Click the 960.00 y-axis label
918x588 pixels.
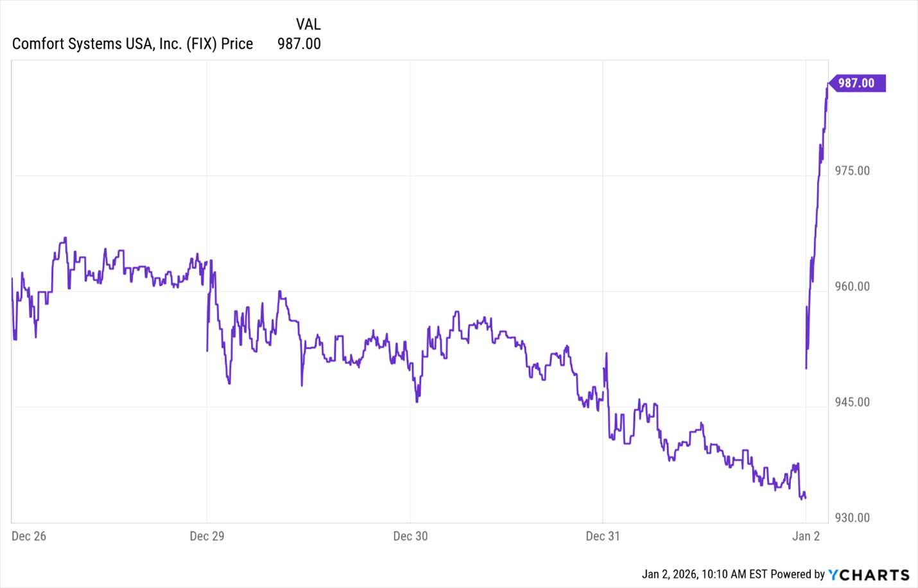pos(852,286)
